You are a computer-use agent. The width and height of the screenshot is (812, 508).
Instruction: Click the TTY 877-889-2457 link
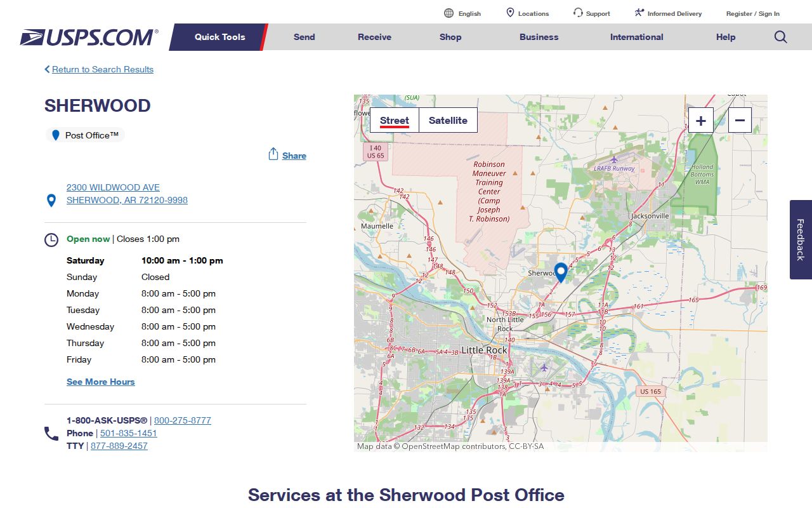coord(119,446)
